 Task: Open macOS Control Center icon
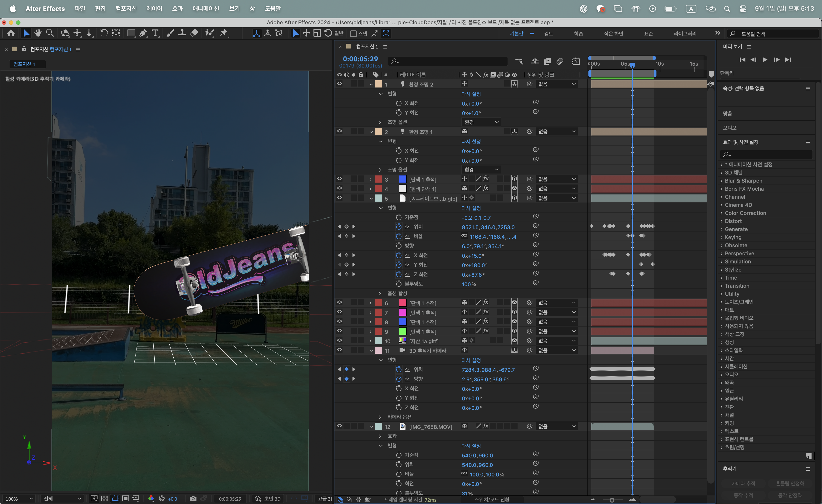point(743,9)
